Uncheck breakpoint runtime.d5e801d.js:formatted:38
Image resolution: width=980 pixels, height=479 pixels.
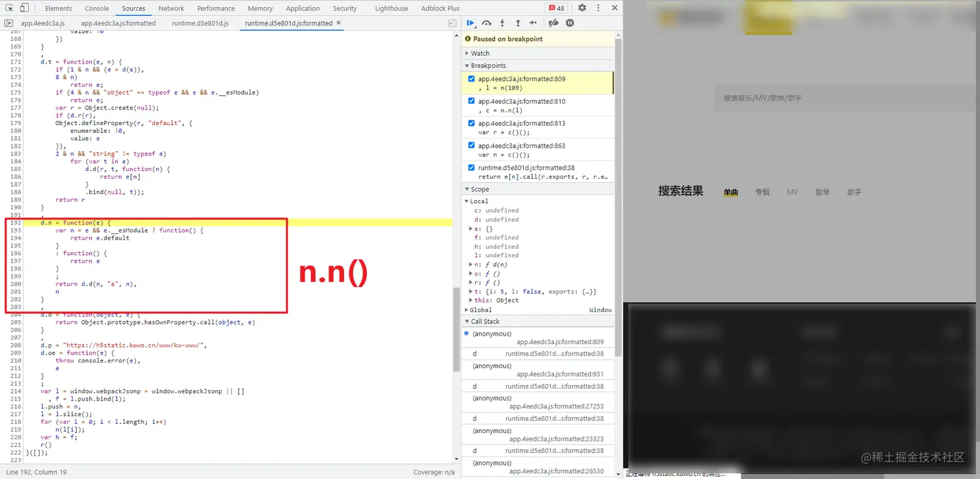tap(471, 168)
